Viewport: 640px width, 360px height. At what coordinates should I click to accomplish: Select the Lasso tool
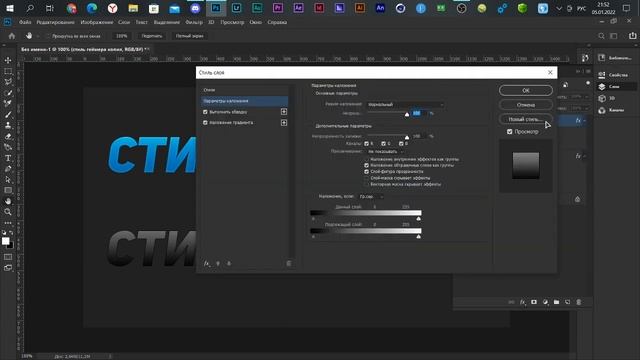pos(8,82)
